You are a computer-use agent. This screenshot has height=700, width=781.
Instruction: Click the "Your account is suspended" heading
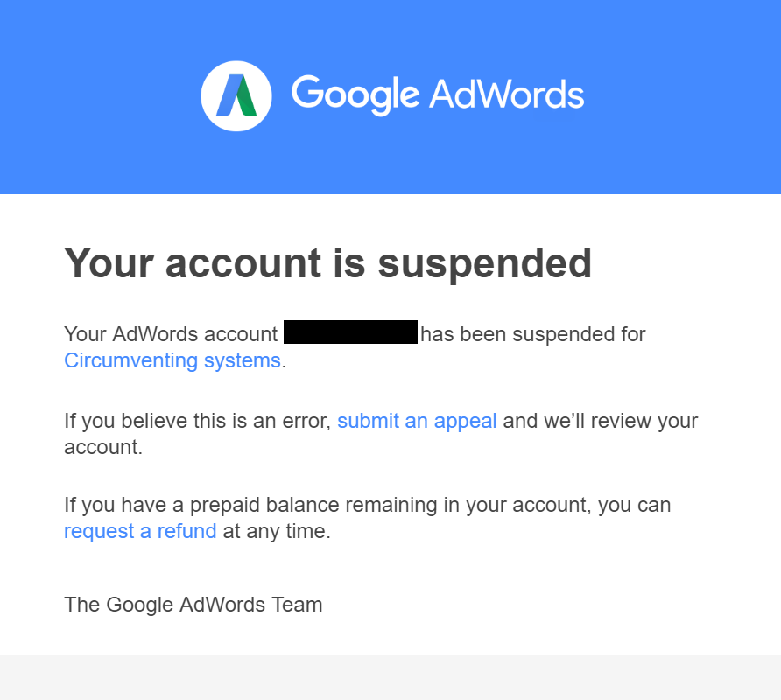point(327,263)
